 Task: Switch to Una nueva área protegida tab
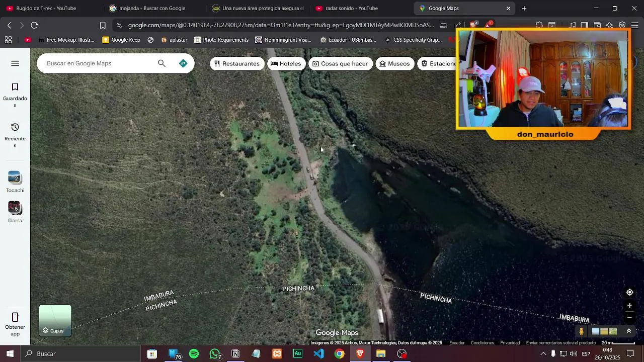pyautogui.click(x=258, y=8)
